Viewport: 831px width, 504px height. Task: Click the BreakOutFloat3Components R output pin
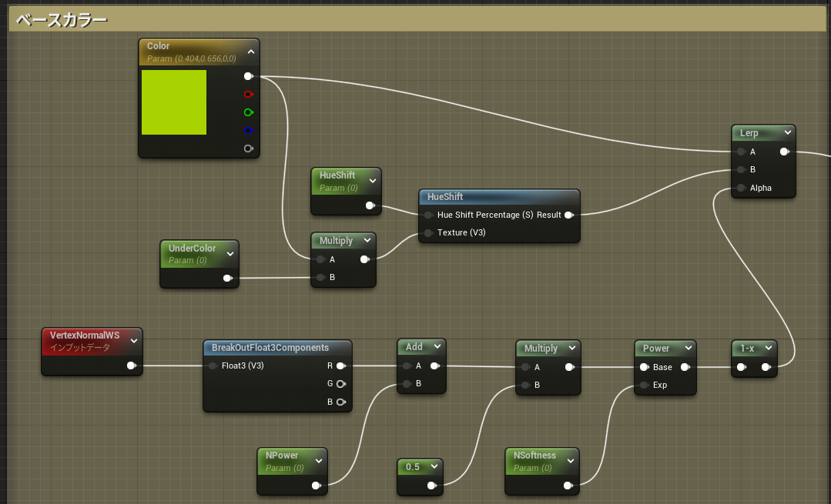(x=341, y=365)
